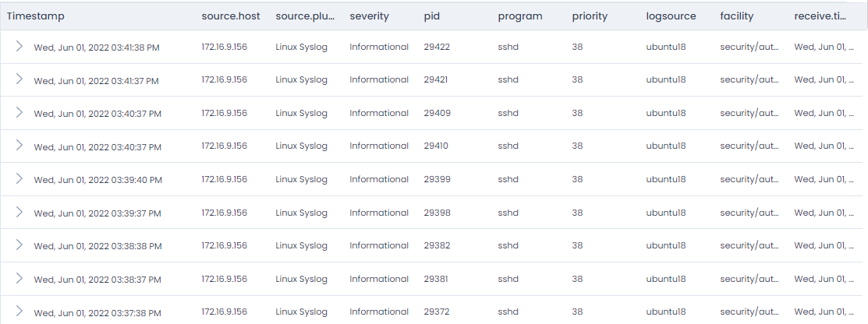Click the source.host column header
868x324 pixels.
(231, 16)
